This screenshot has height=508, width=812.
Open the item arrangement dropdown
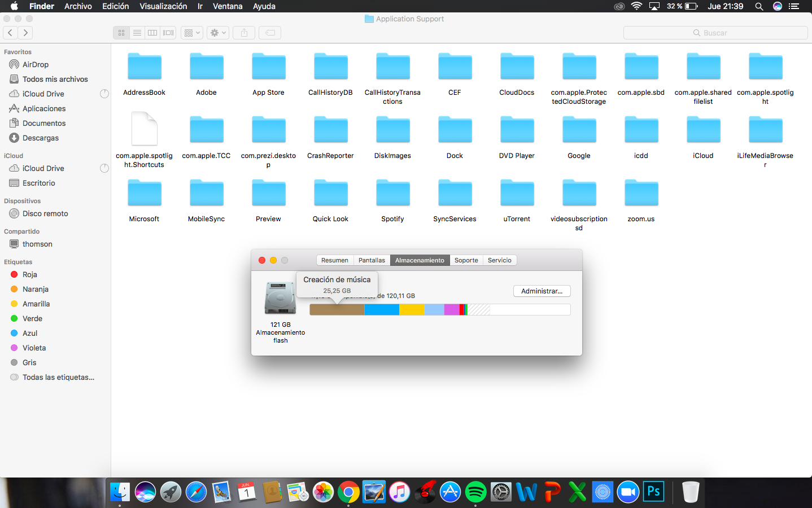pos(191,33)
